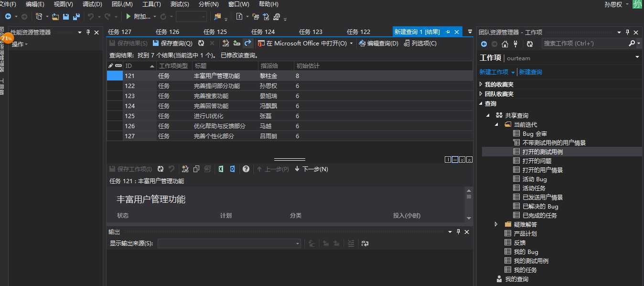This screenshot has width=644, height=286.
Task: Select the row titled 进行UI优化
Action: pos(290,116)
